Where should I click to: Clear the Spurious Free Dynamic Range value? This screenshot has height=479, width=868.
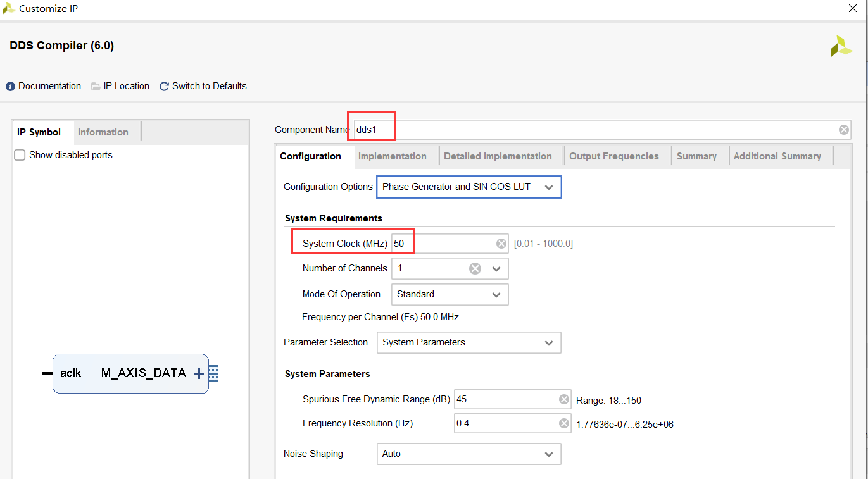(x=564, y=399)
